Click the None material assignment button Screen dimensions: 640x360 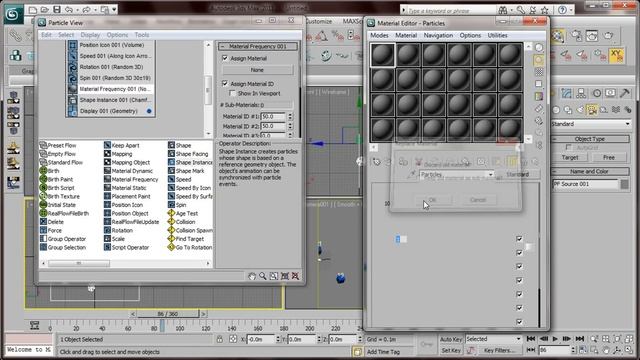pyautogui.click(x=257, y=70)
